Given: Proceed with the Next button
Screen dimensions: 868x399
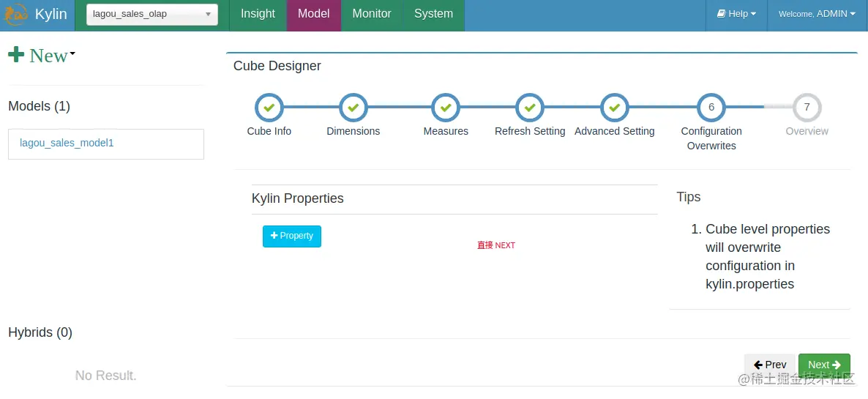Looking at the screenshot, I should (x=824, y=365).
